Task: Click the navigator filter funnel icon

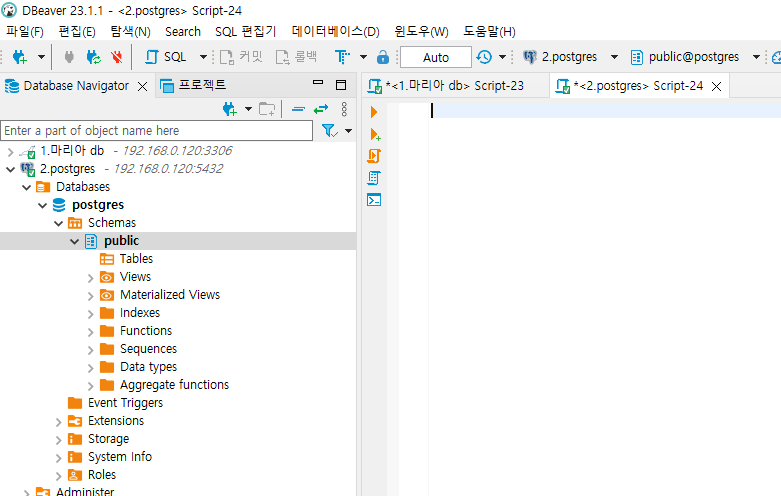Action: click(330, 131)
